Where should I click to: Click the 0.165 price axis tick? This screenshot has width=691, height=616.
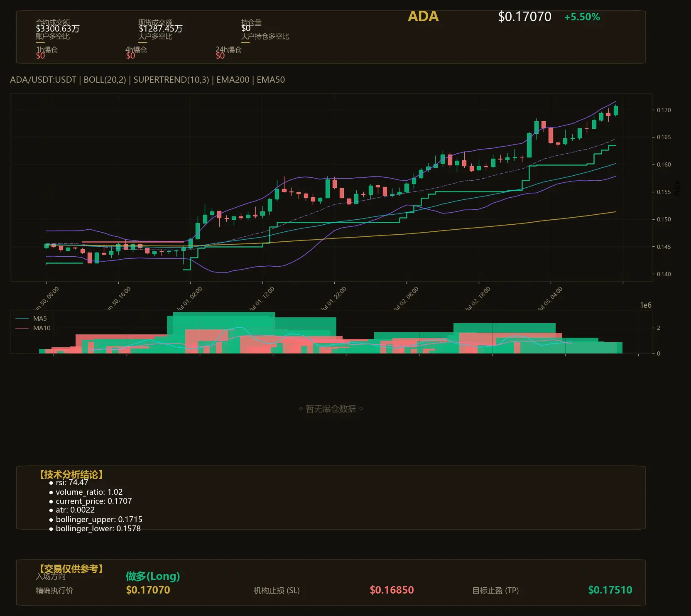[x=664, y=137]
